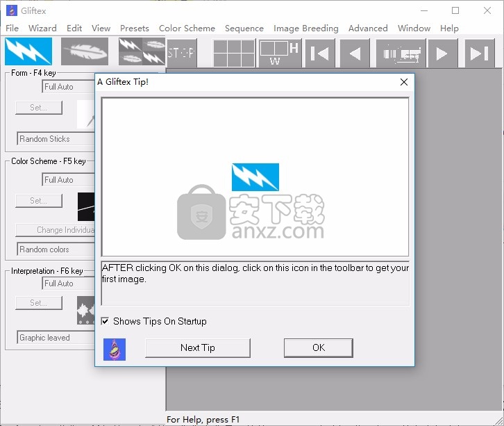Click Set button under Color Scheme
504x426 pixels.
tap(39, 201)
